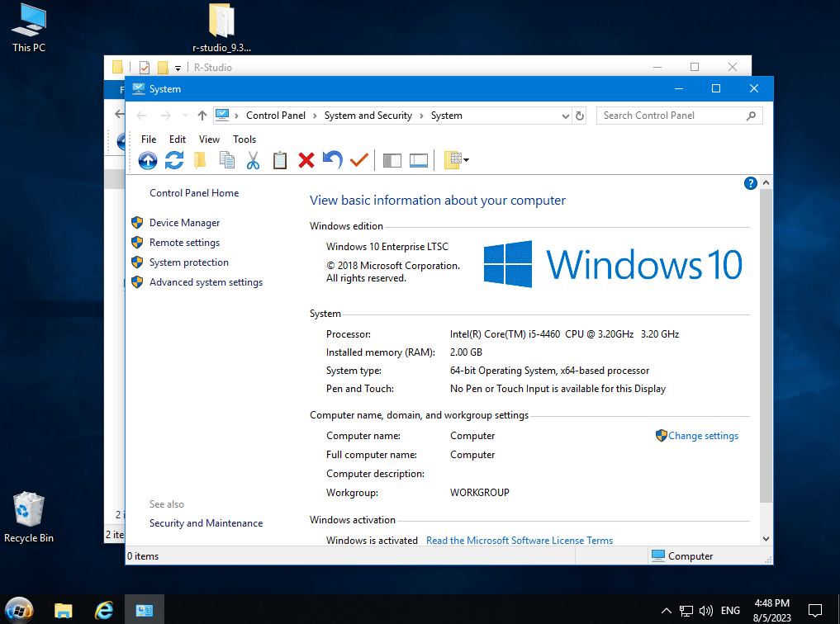Click Control Panel in the breadcrumb
Viewport: 840px width, 624px height.
(276, 116)
